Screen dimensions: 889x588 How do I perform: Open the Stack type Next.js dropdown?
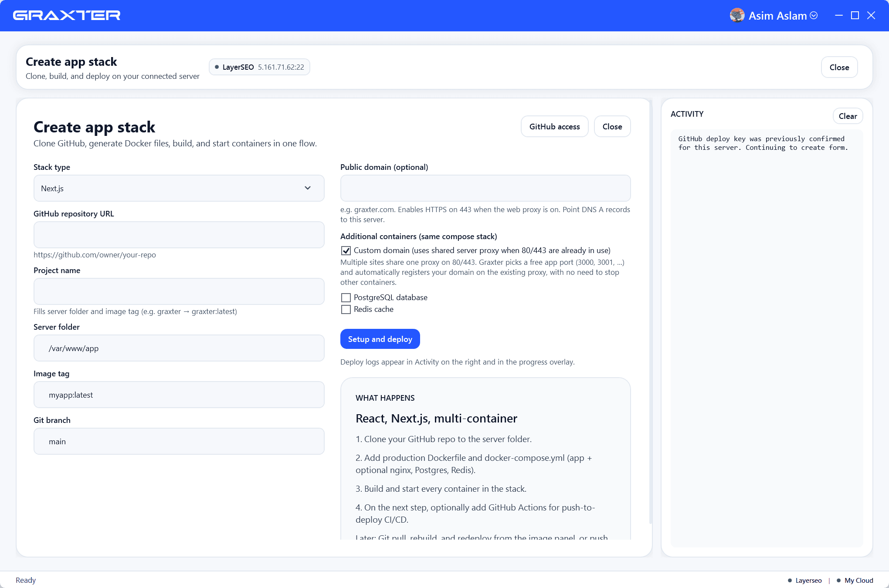click(x=179, y=188)
